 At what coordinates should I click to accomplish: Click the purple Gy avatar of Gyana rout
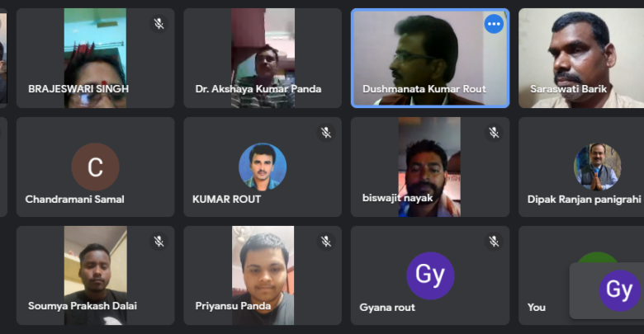point(430,275)
